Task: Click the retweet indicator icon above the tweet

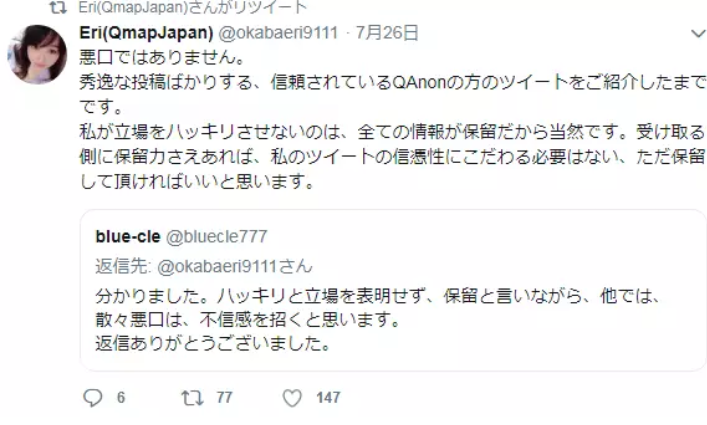Action: pos(58,7)
